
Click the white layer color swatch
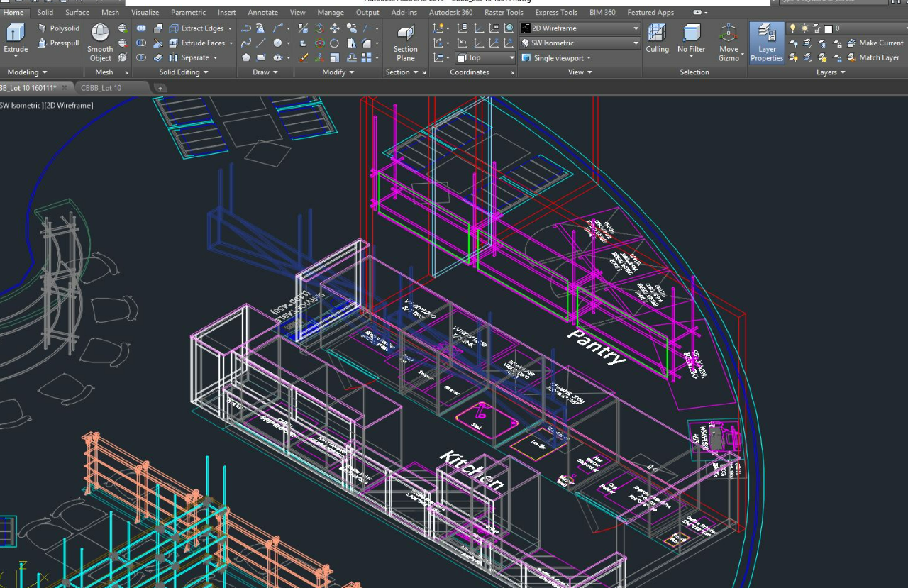tap(828, 29)
